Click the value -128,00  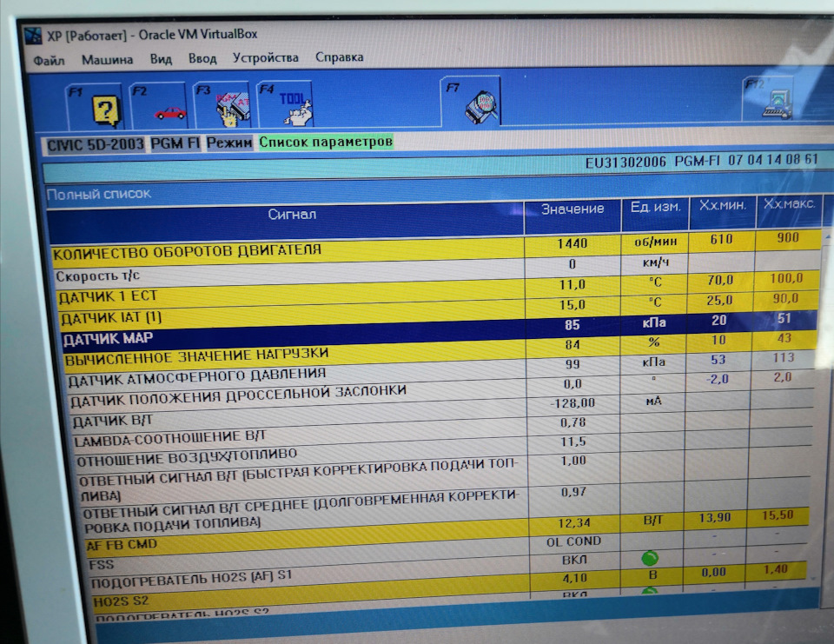573,403
